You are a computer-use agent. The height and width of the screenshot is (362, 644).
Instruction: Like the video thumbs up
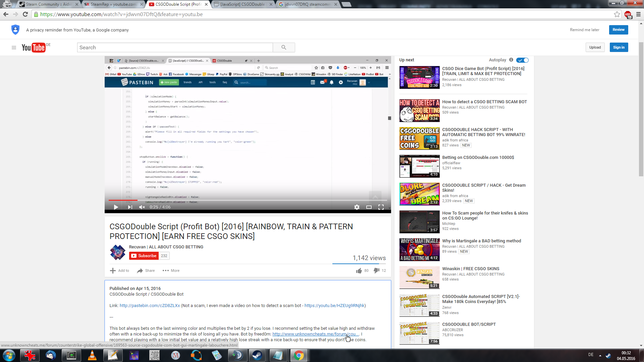[x=359, y=270]
